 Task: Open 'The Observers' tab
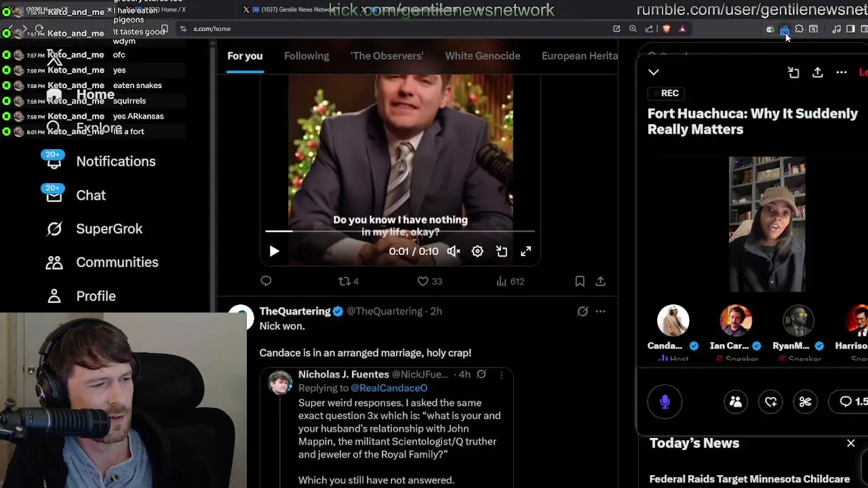pyautogui.click(x=387, y=56)
